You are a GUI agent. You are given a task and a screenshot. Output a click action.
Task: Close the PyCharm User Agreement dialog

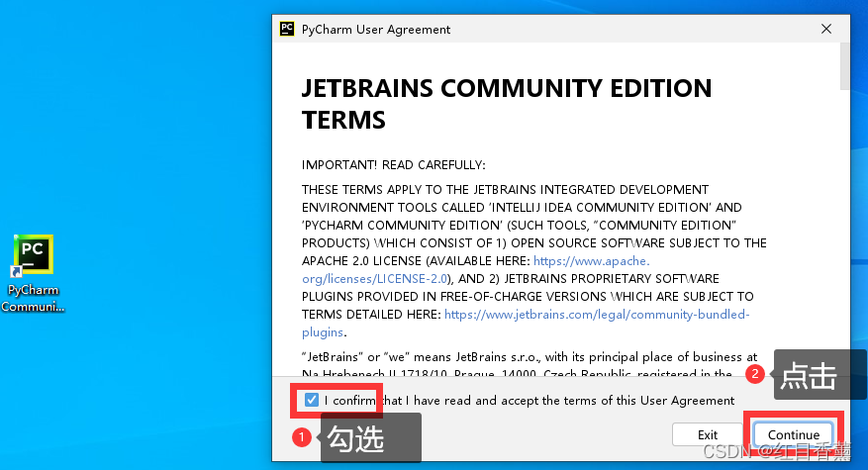tap(825, 29)
